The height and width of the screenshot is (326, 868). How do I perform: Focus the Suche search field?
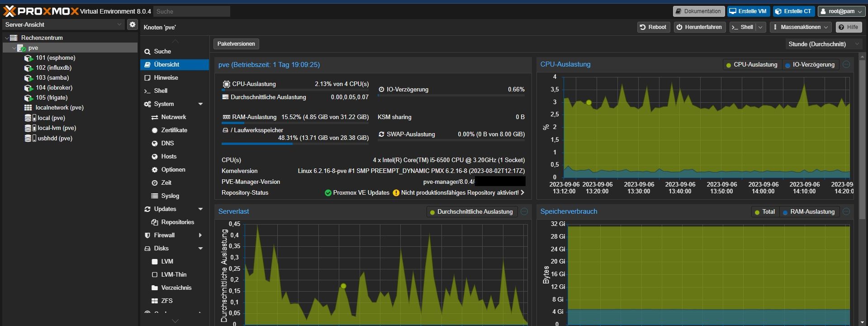pyautogui.click(x=192, y=11)
